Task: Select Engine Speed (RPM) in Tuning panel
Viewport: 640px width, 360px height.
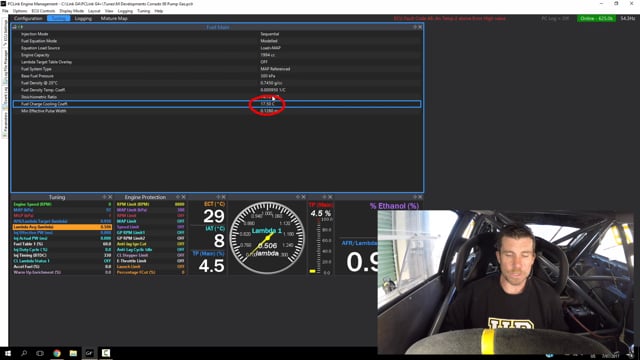Action: [x=62, y=204]
